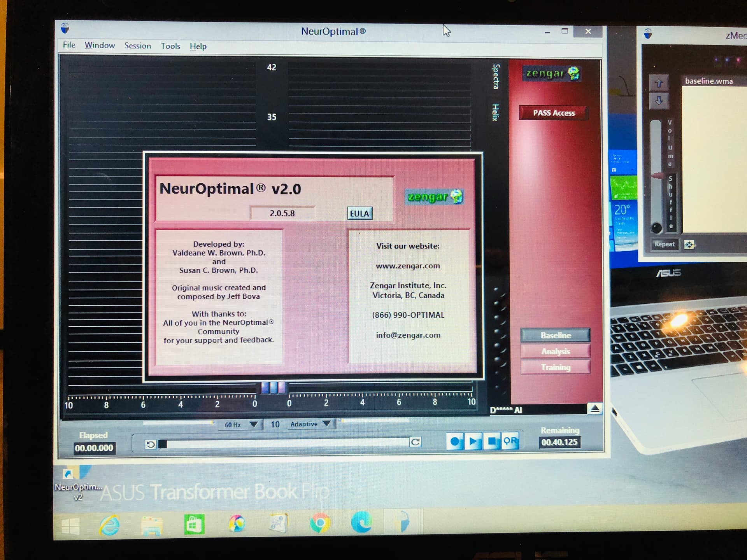Image resolution: width=747 pixels, height=560 pixels.
Task: Click the colorful pinwheel taskbar icon
Action: (x=237, y=523)
